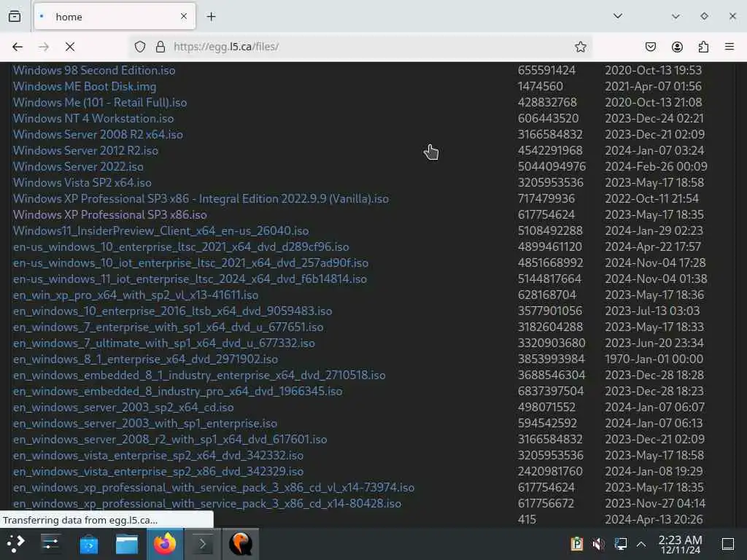Open xp_professional sp3 x14-73974.iso link
This screenshot has height=560, width=747.
[214, 488]
